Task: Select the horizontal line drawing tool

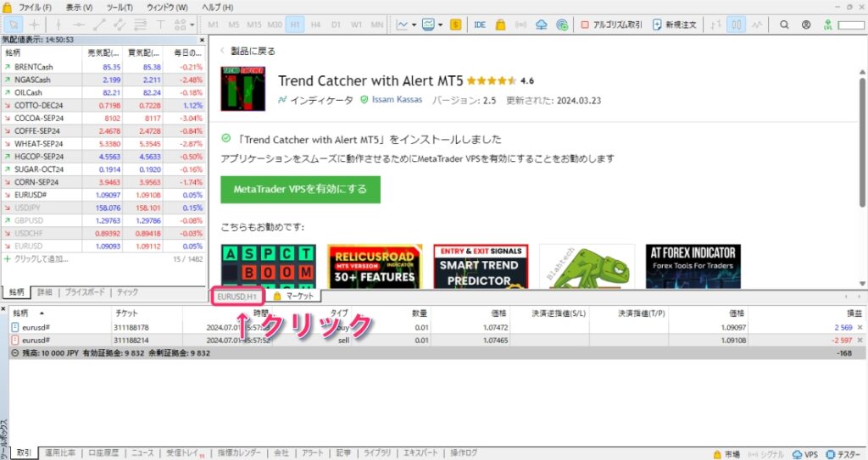Action: pyautogui.click(x=79, y=25)
